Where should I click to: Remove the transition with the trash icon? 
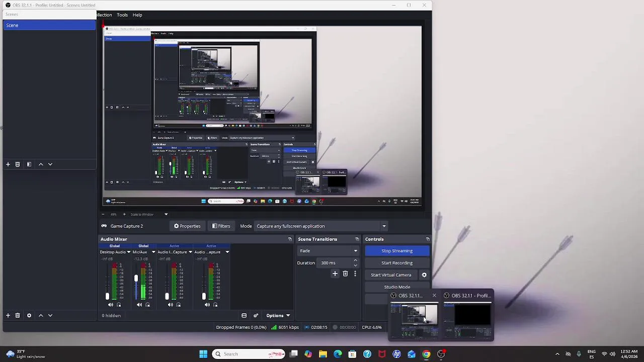coord(345,274)
